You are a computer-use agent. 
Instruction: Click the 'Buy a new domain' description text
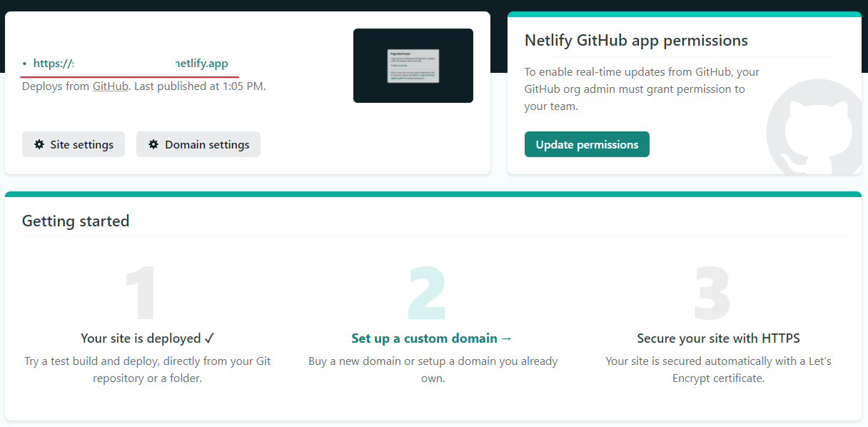click(x=433, y=370)
